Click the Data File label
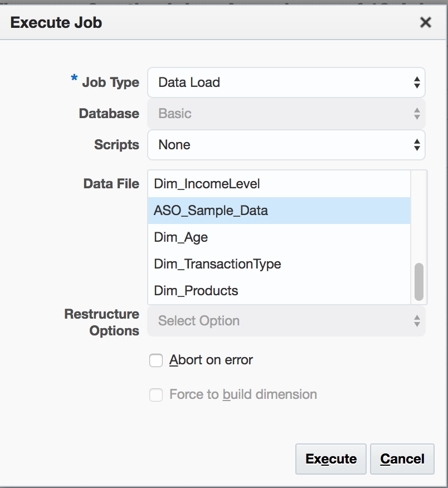448x488 pixels. (x=111, y=184)
